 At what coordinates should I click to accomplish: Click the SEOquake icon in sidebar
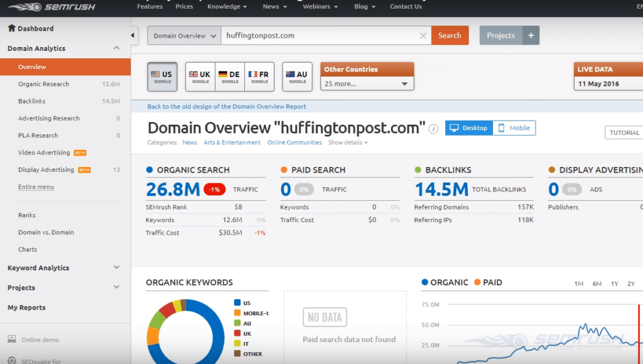(x=12, y=360)
